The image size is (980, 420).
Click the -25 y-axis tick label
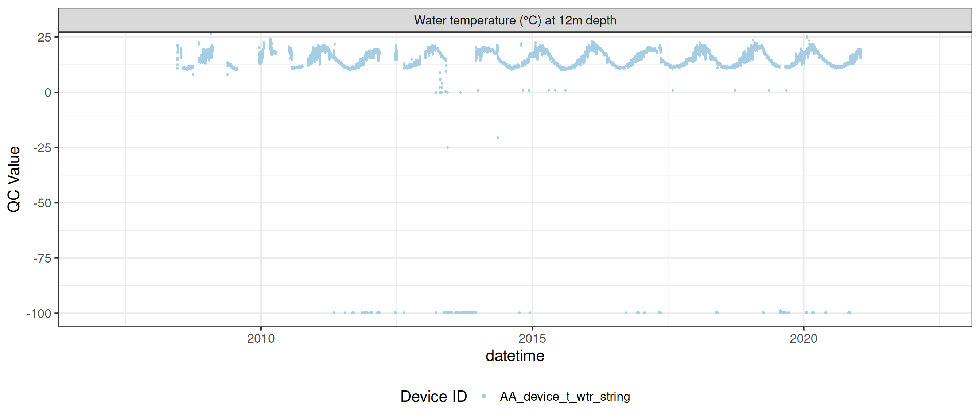(x=42, y=148)
